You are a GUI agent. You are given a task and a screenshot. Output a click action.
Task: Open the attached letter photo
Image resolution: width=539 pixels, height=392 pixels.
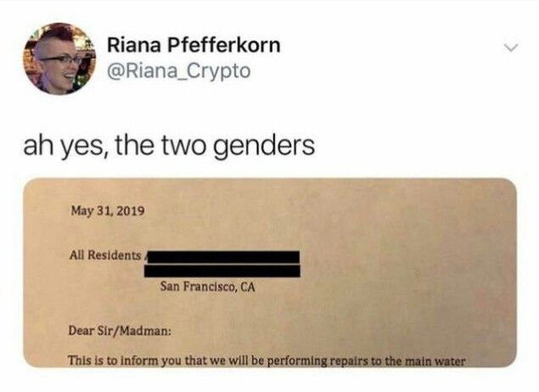(x=270, y=272)
